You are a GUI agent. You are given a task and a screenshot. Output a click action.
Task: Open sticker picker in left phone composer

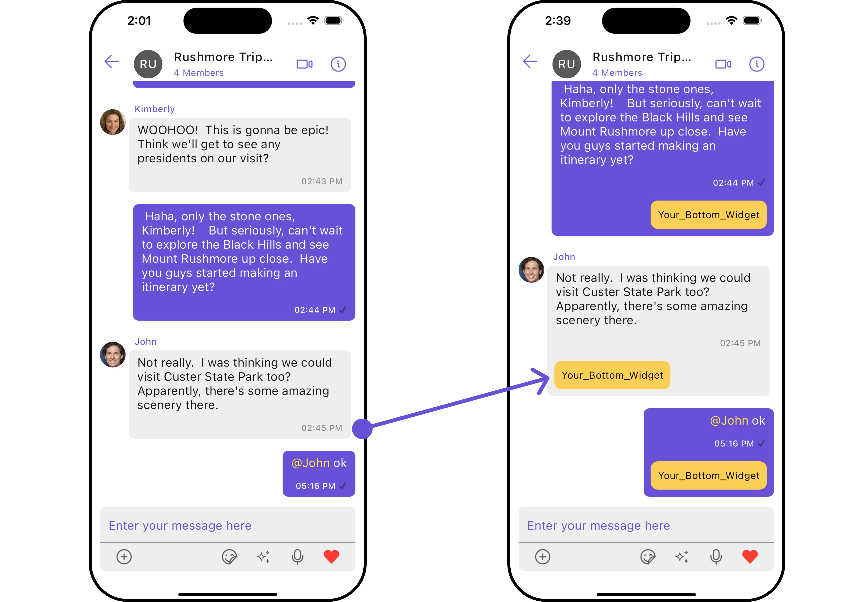[x=229, y=557]
